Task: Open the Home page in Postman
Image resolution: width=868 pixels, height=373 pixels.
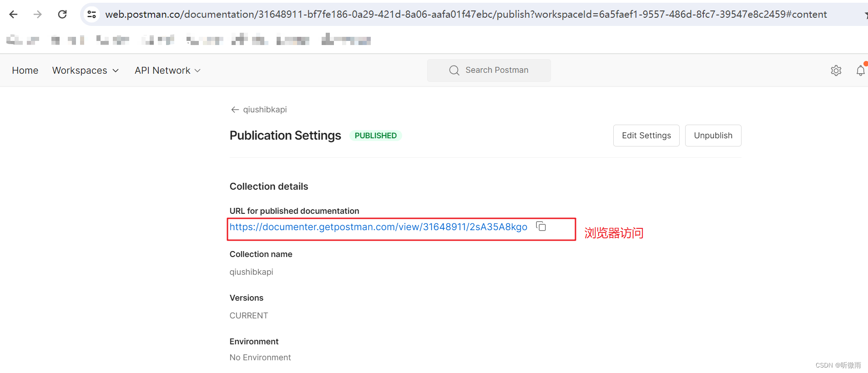Action: tap(25, 71)
